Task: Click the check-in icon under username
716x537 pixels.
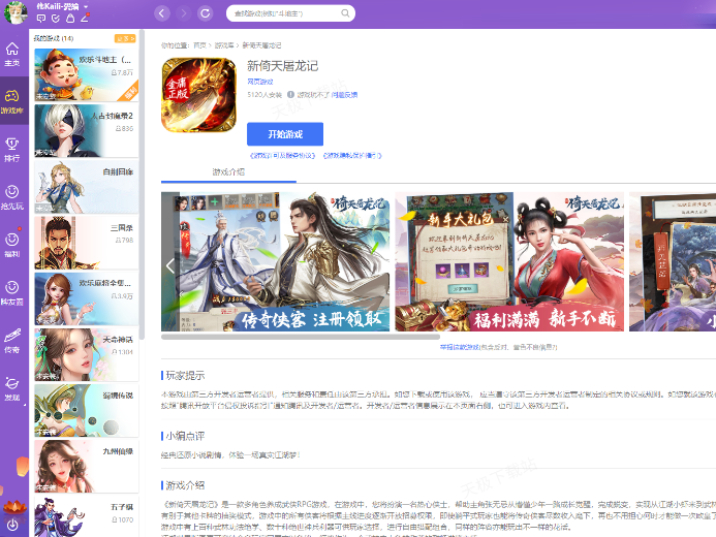Action: (56, 18)
